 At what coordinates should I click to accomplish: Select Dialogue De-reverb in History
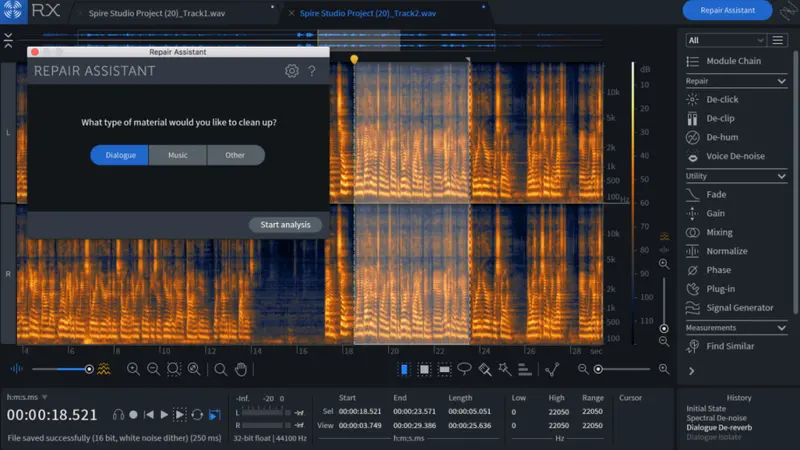[719, 428]
